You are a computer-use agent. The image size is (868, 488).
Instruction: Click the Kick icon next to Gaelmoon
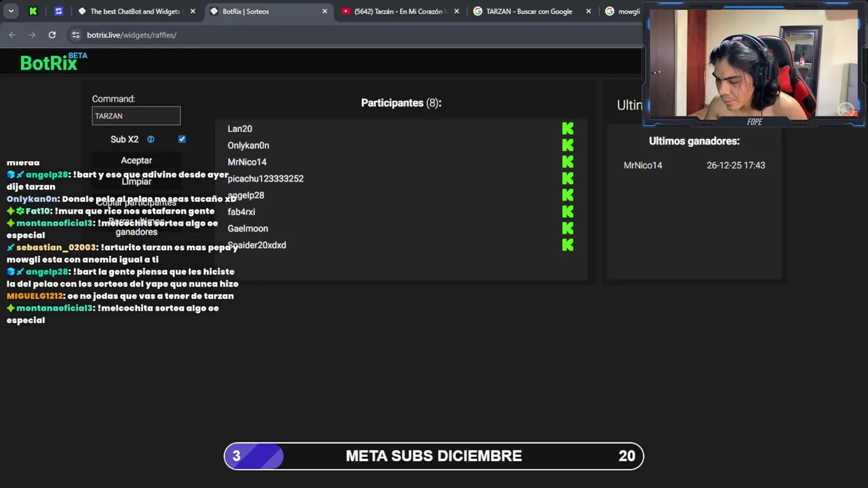(568, 228)
